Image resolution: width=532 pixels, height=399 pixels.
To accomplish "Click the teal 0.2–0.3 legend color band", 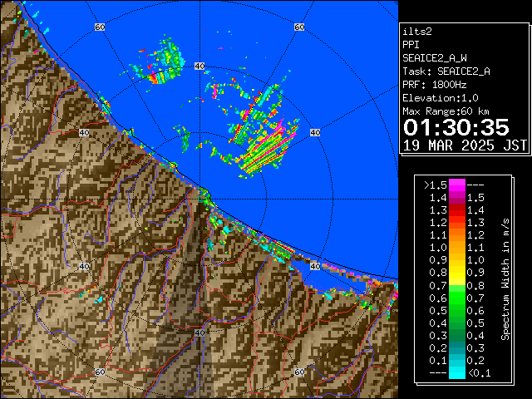I will pyautogui.click(x=456, y=347).
